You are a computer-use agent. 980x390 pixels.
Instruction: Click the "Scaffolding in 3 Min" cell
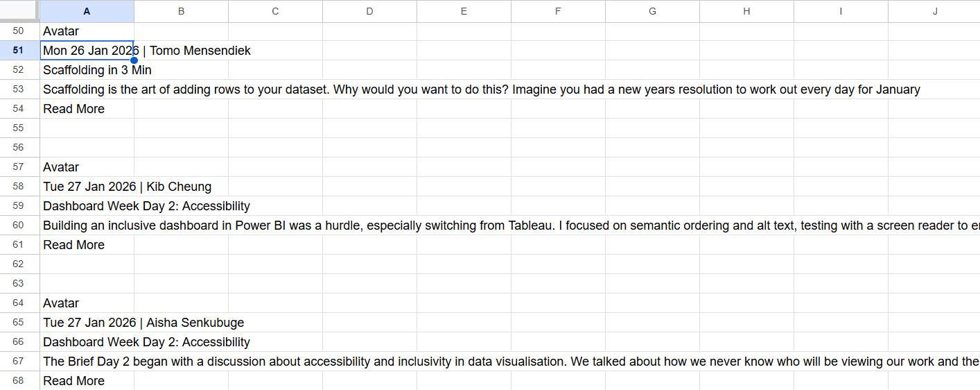click(x=87, y=70)
